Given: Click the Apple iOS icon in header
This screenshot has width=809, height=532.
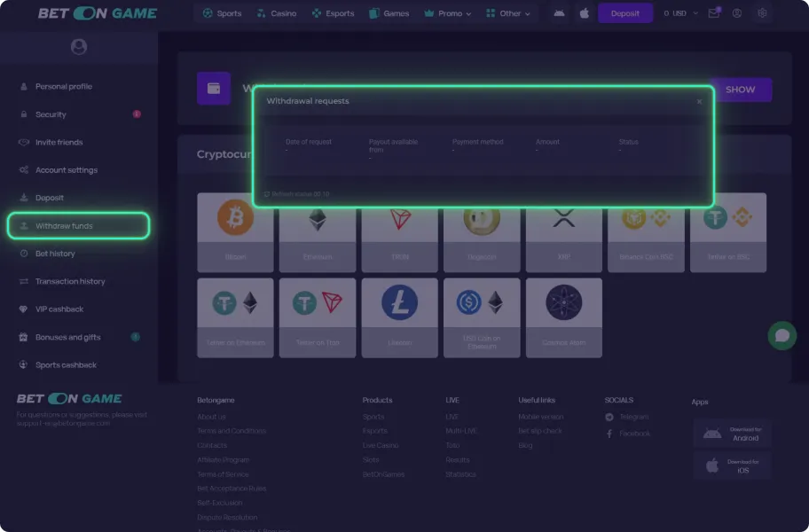Looking at the screenshot, I should 584,13.
